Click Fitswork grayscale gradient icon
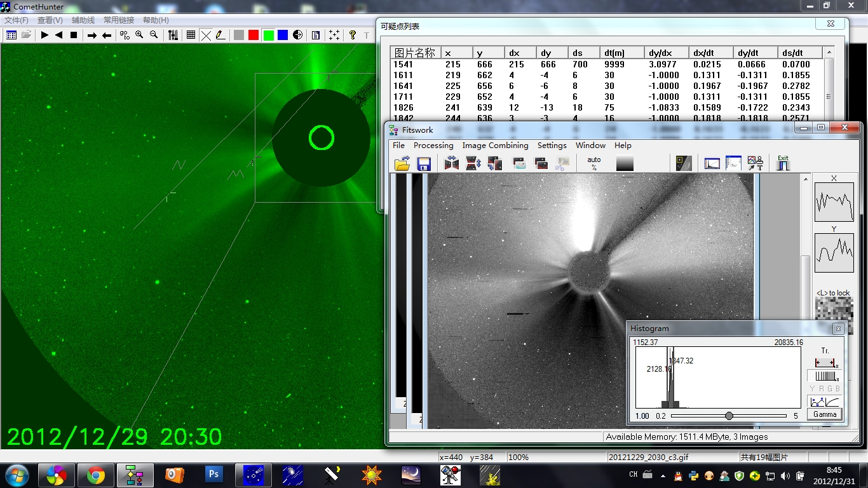Image resolution: width=868 pixels, height=488 pixels. (x=625, y=164)
